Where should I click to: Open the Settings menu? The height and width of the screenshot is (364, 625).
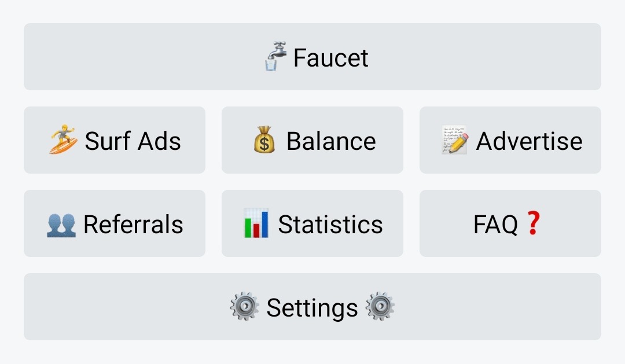click(312, 307)
